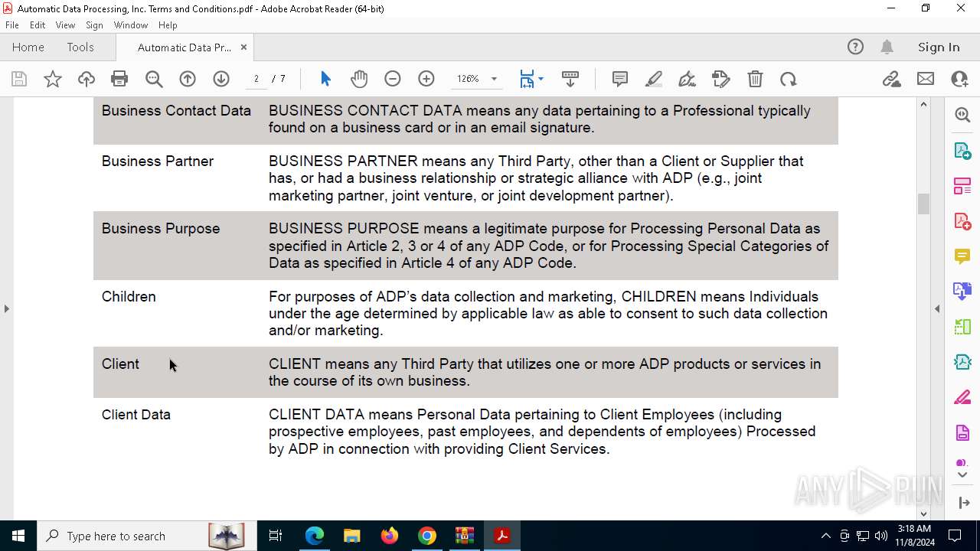Open Organize Pages tool in right pane

tap(962, 185)
